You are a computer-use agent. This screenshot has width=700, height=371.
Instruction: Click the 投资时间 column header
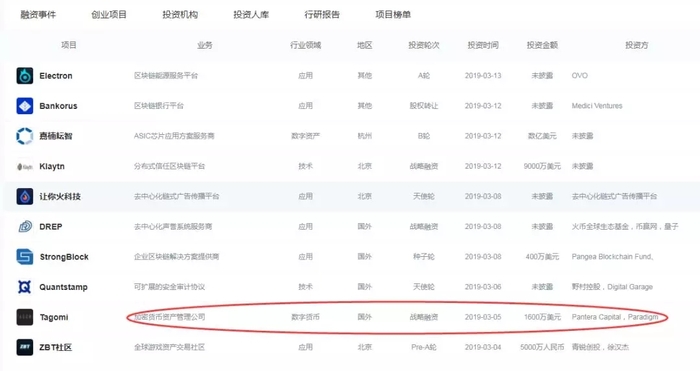(x=483, y=45)
